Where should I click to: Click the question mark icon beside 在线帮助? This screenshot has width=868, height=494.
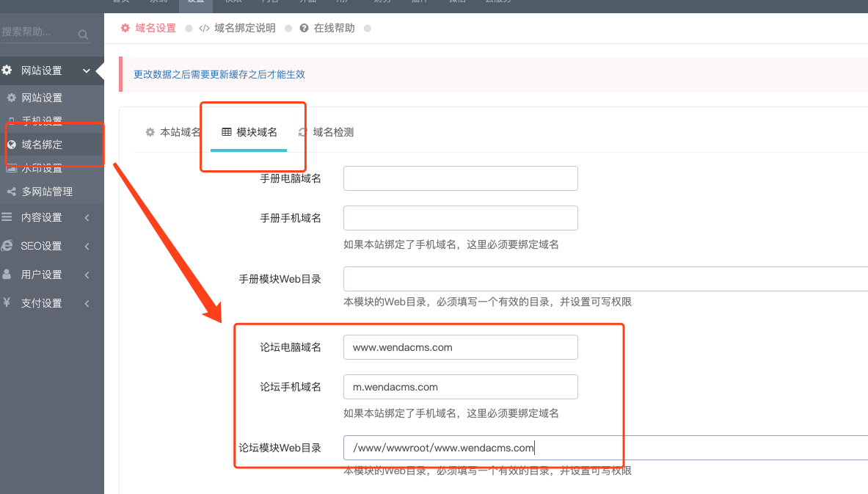(x=304, y=28)
